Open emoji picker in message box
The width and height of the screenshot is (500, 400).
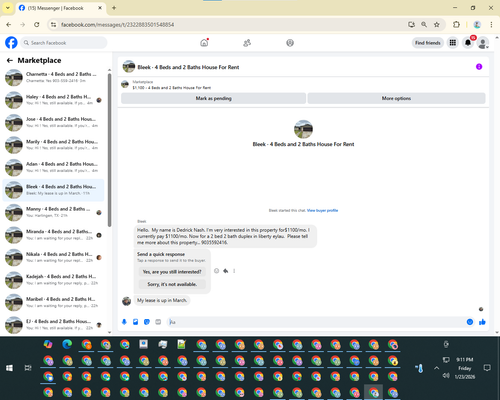tap(470, 322)
